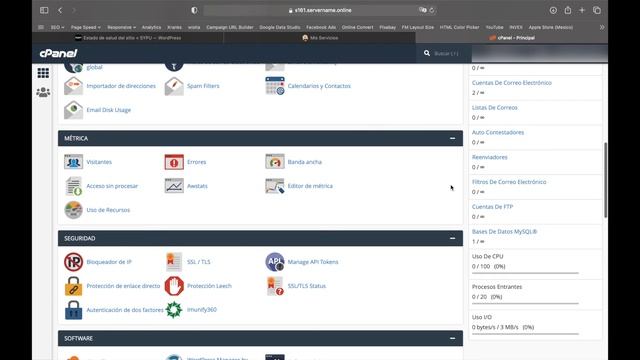
Task: Open the YouTube bookmark
Action: pyautogui.click(x=494, y=27)
